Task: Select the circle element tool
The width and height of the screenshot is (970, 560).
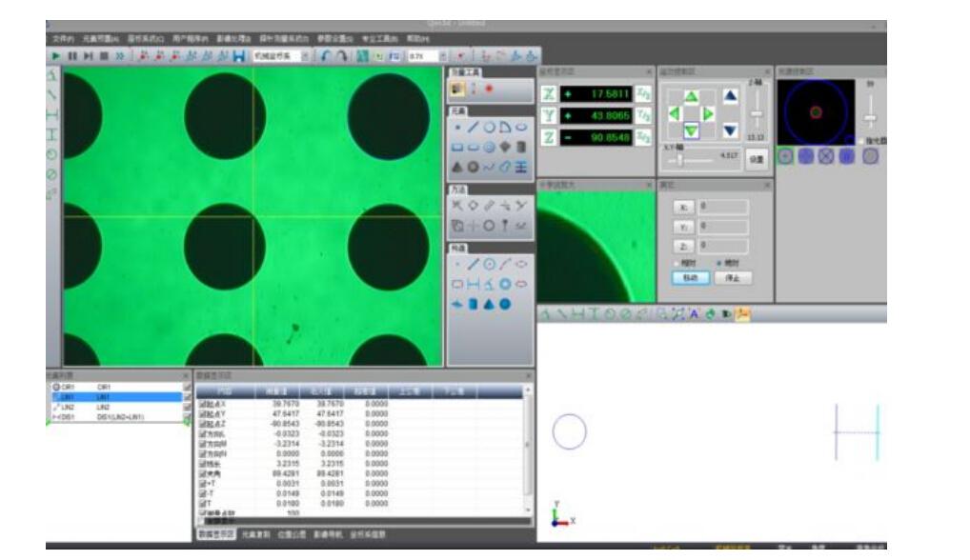Action: (489, 127)
